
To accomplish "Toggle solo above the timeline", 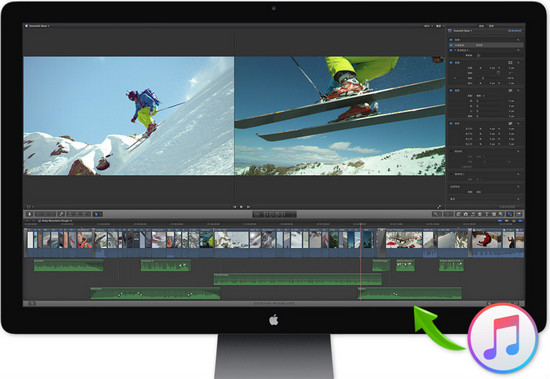I will click(514, 221).
